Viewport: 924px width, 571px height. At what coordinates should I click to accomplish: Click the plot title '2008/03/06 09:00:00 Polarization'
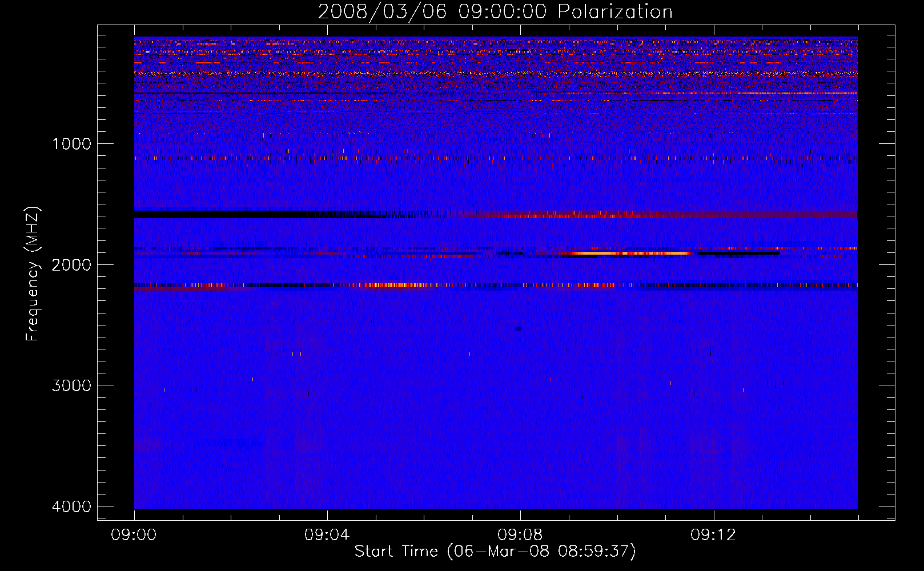pos(495,12)
